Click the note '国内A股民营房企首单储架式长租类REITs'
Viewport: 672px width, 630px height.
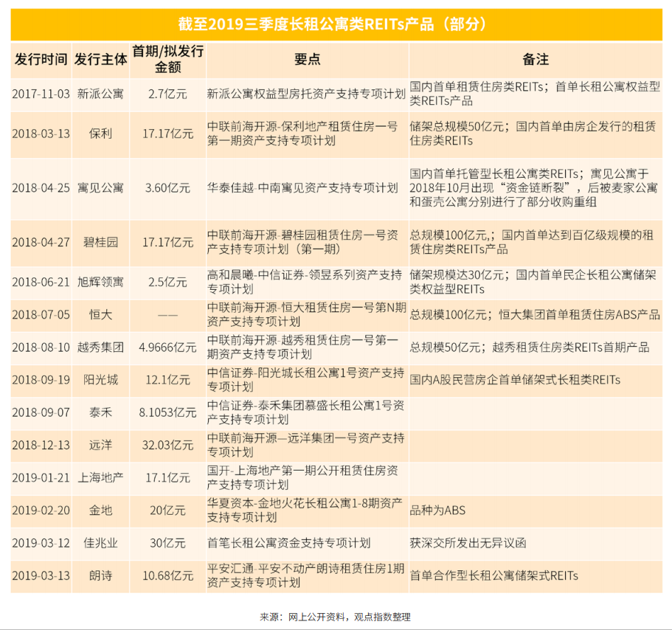click(515, 380)
